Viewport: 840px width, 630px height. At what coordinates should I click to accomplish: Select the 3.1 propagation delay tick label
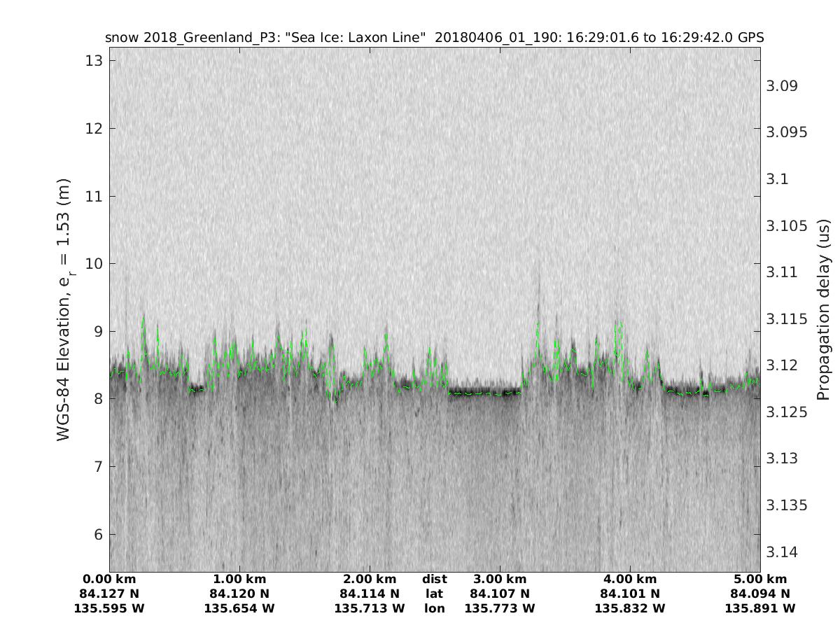pos(776,179)
